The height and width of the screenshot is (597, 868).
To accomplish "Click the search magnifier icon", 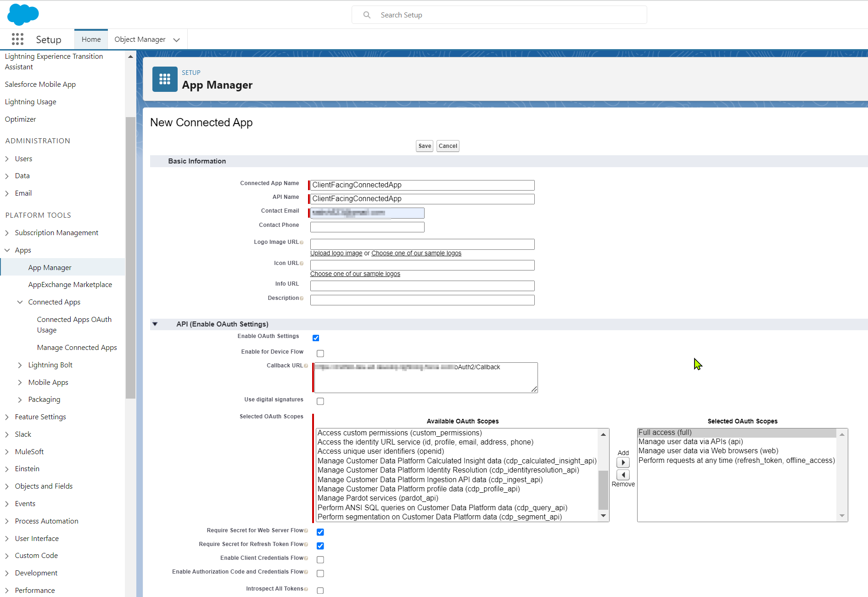I will (367, 15).
